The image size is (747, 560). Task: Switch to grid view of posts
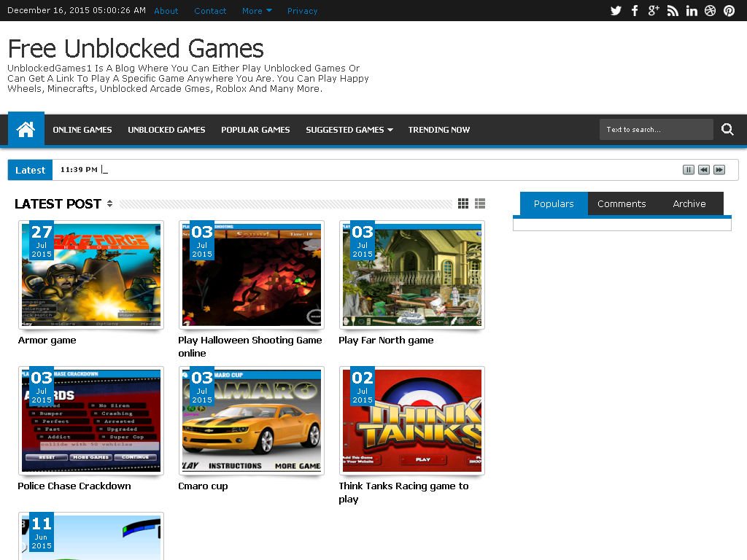pyautogui.click(x=463, y=203)
